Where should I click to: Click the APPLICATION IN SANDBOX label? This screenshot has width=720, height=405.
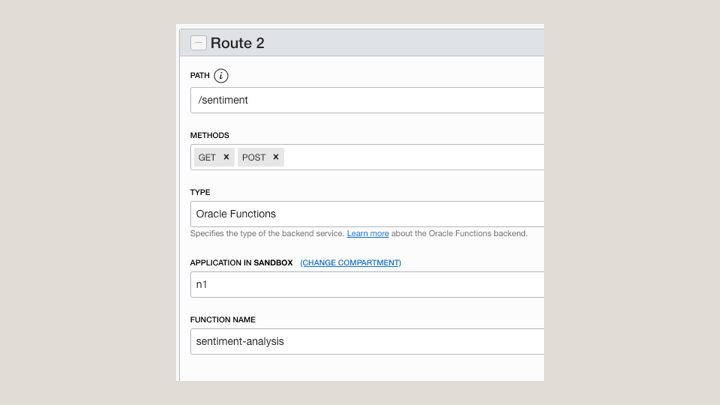(241, 263)
